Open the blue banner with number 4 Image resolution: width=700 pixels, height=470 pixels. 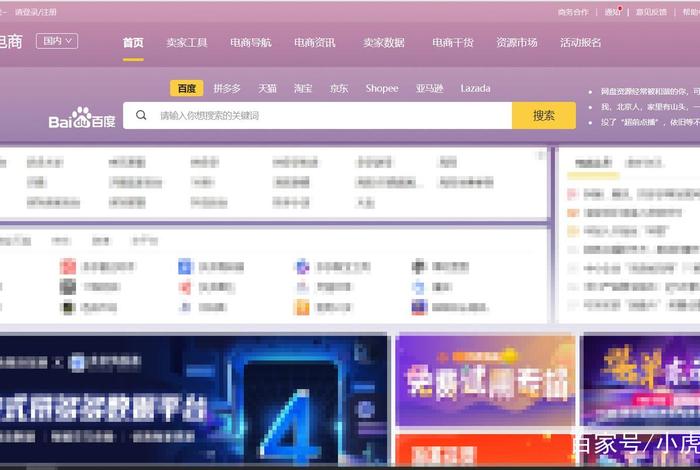(x=194, y=400)
